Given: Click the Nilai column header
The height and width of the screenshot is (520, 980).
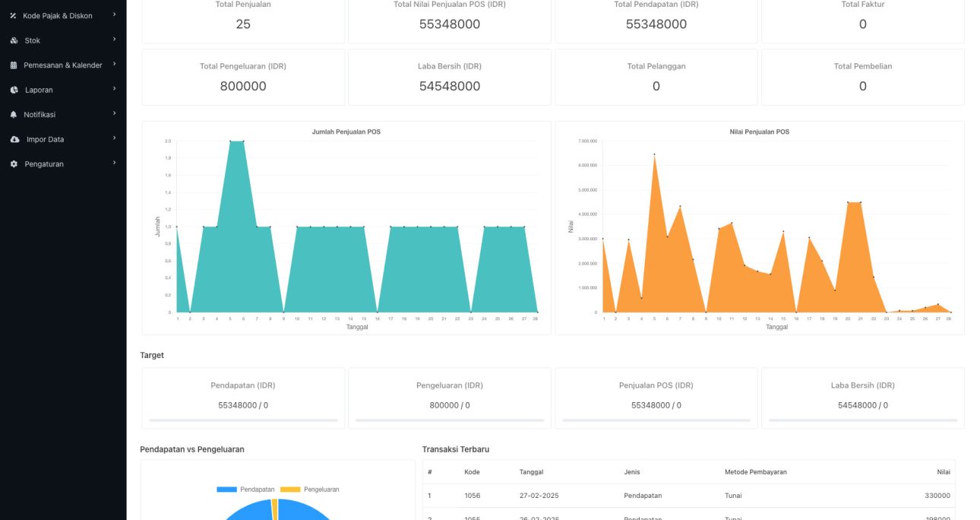Looking at the screenshot, I should click(944, 472).
